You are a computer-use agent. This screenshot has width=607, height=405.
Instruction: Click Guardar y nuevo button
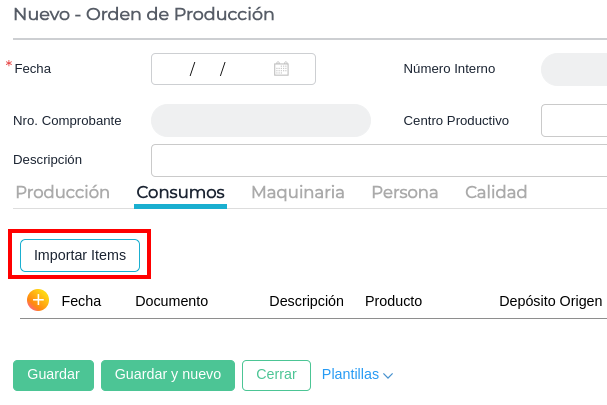[x=168, y=375]
